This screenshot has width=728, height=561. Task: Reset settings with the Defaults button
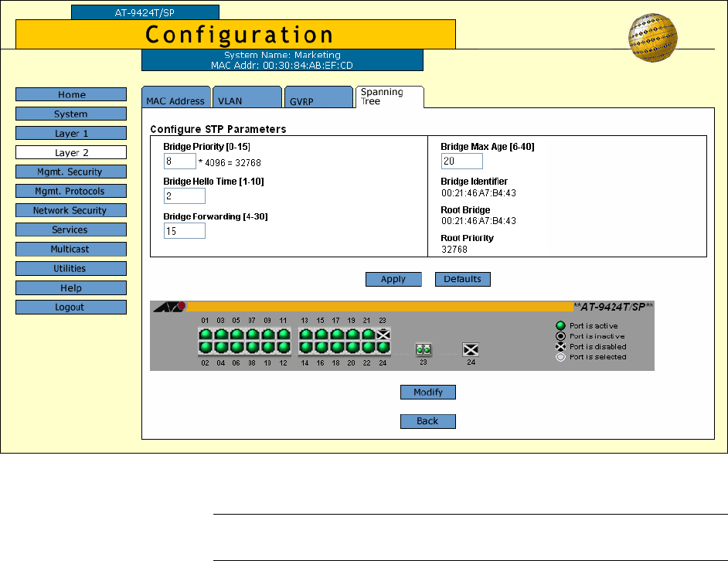coord(462,279)
